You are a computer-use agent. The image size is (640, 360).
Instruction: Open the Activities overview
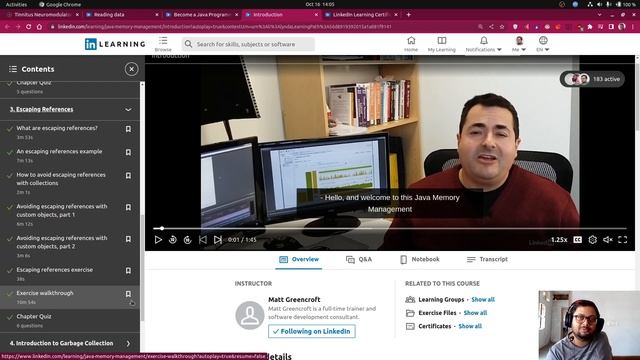point(16,4)
